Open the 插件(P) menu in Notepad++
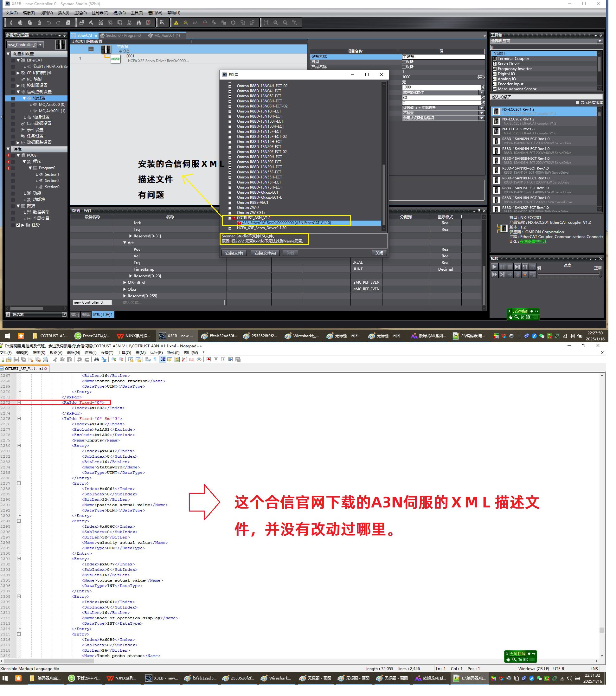Viewport: 616px width, 696px height. point(173,352)
